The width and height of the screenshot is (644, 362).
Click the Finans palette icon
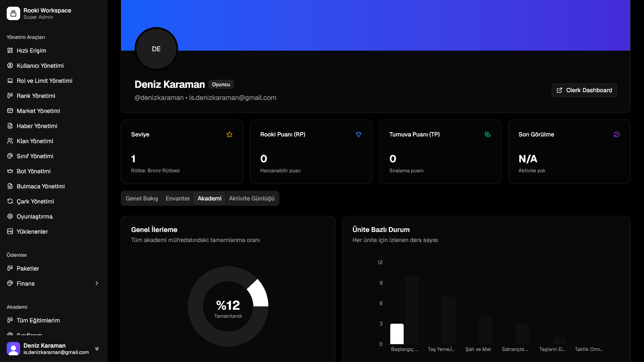click(10, 283)
